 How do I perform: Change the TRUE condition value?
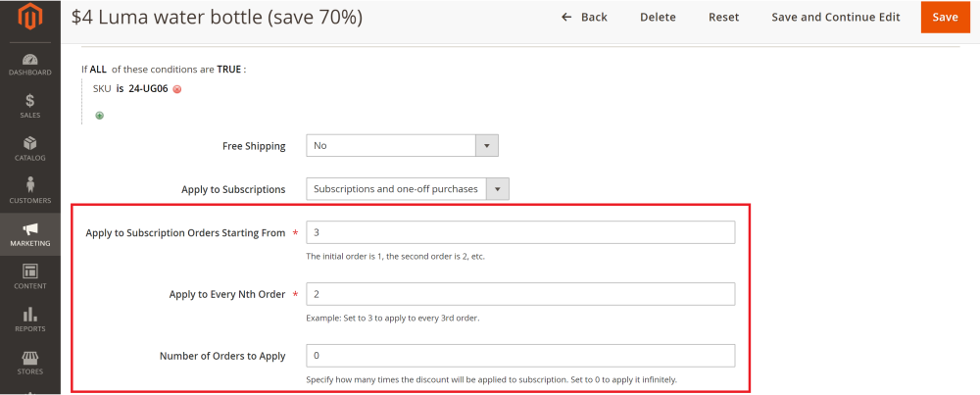pyautogui.click(x=228, y=70)
